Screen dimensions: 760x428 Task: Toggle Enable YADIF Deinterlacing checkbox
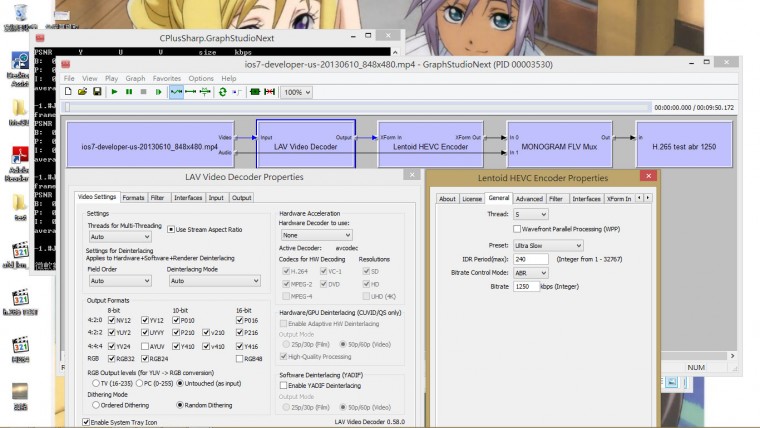coord(284,385)
